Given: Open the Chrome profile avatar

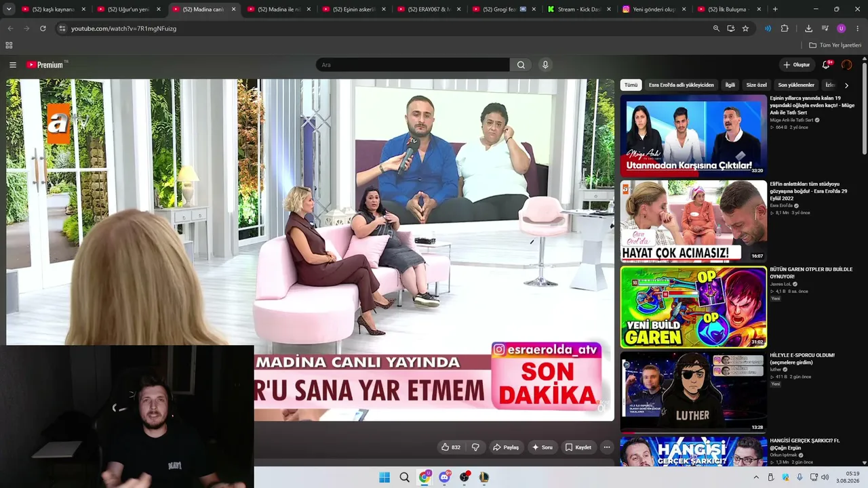Looking at the screenshot, I should [841, 28].
